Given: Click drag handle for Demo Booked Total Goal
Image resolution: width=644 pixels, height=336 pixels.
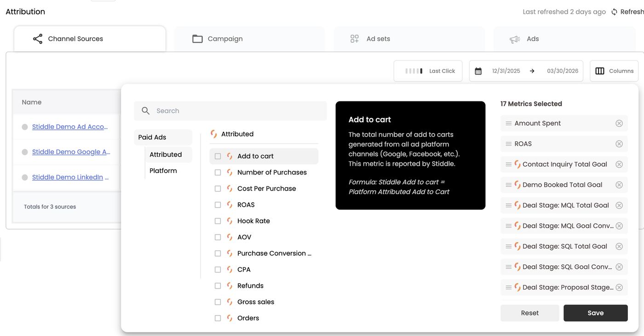Looking at the screenshot, I should 509,185.
